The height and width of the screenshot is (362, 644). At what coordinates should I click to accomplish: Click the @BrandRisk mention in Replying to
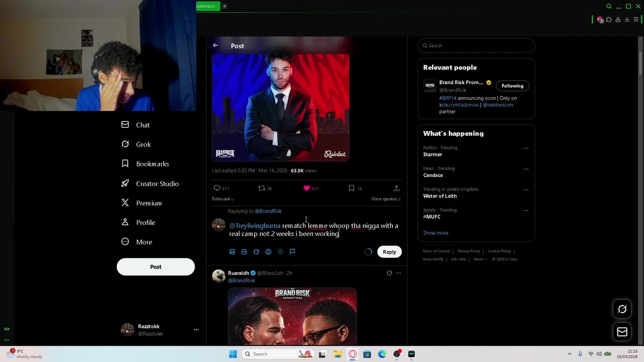point(268,211)
